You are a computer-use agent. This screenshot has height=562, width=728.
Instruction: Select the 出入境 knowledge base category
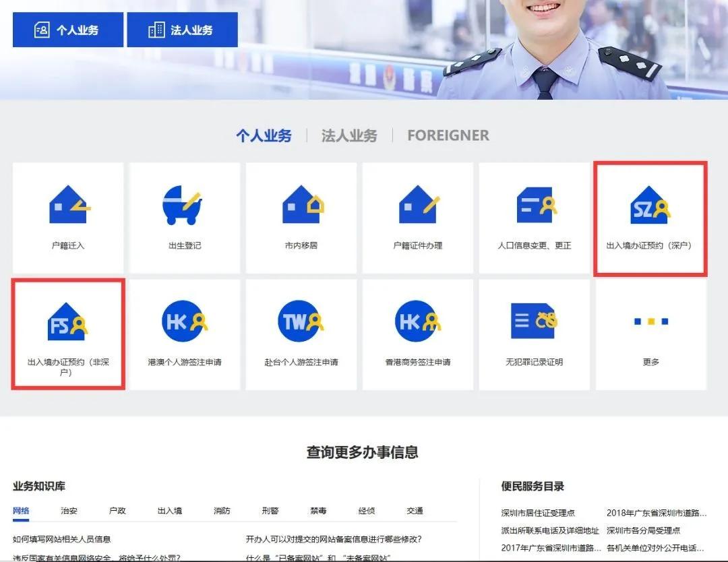coord(170,511)
